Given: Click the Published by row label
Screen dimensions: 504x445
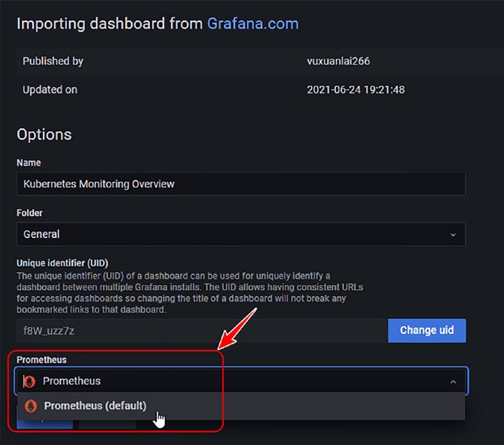Looking at the screenshot, I should [53, 61].
